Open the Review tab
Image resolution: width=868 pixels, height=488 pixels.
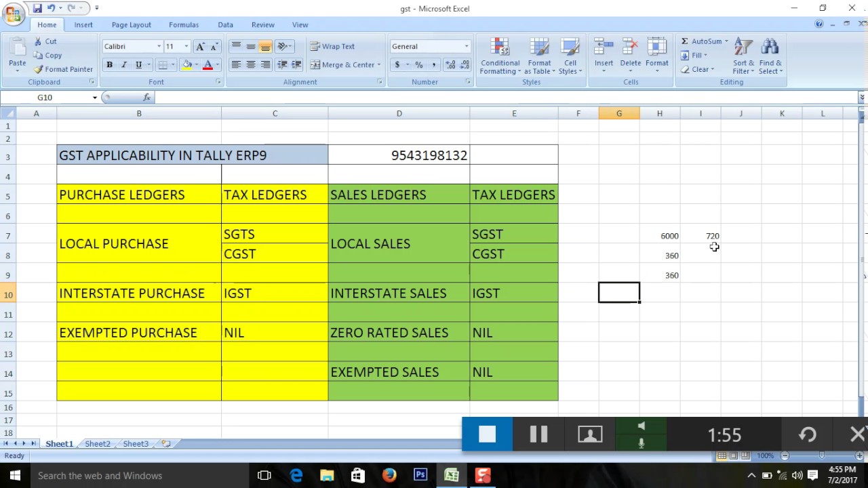tap(263, 24)
